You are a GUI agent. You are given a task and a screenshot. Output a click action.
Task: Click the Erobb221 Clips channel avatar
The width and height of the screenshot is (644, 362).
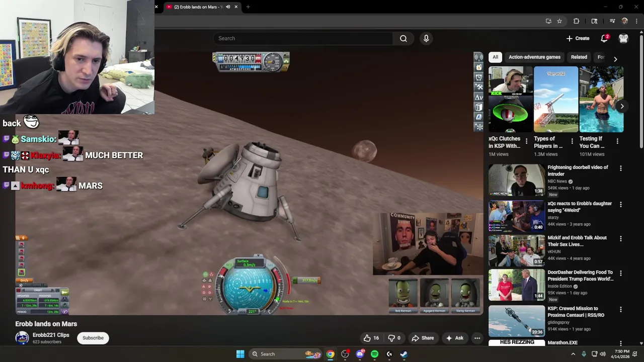pyautogui.click(x=22, y=338)
